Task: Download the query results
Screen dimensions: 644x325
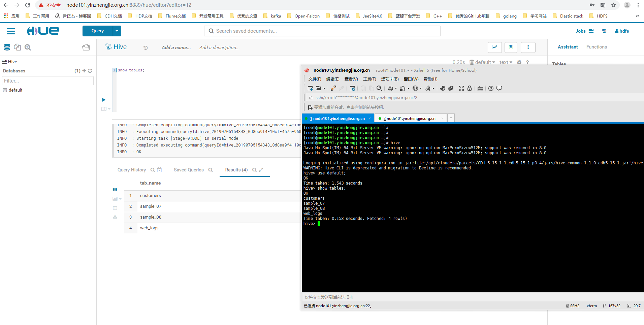Action: click(115, 217)
